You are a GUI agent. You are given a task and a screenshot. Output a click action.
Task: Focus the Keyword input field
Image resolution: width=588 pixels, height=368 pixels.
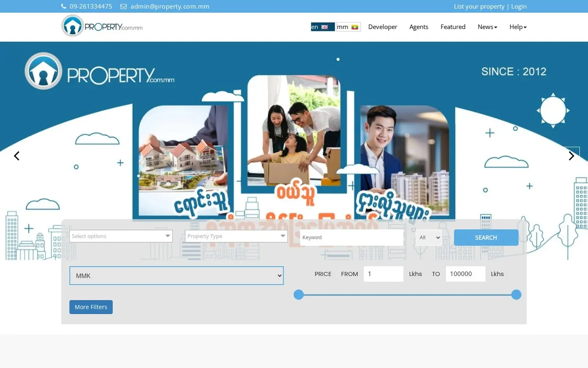point(352,237)
